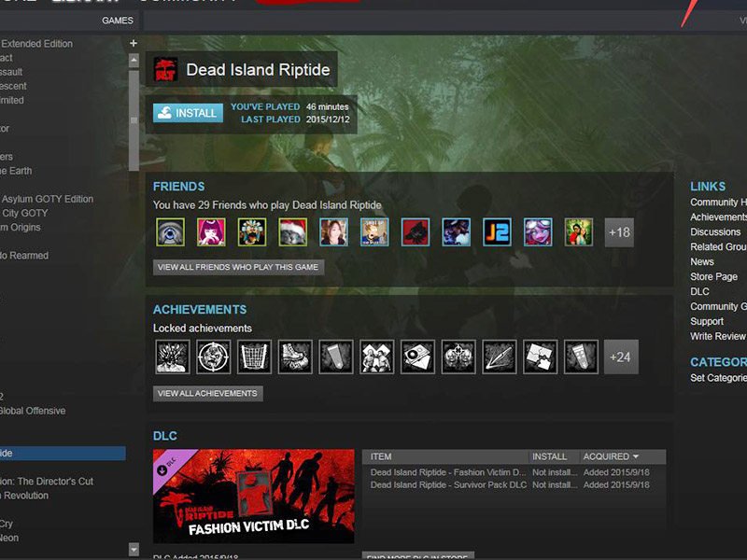
Task: Toggle the ACQUIRED column sort arrow
Action: [x=636, y=456]
